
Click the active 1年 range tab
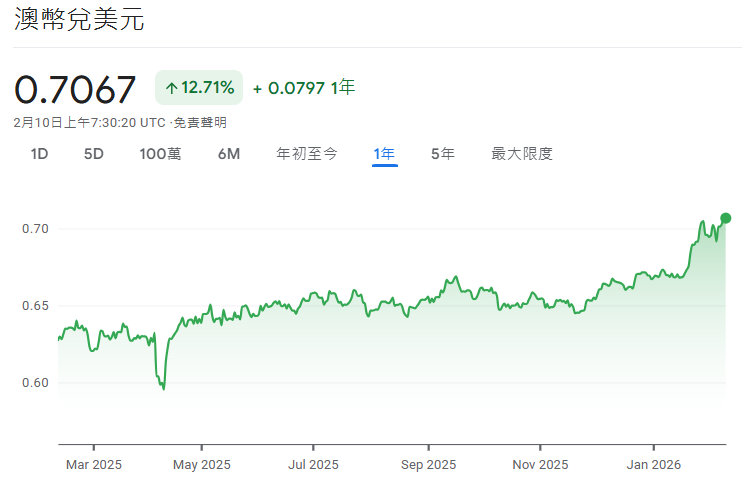coord(384,154)
